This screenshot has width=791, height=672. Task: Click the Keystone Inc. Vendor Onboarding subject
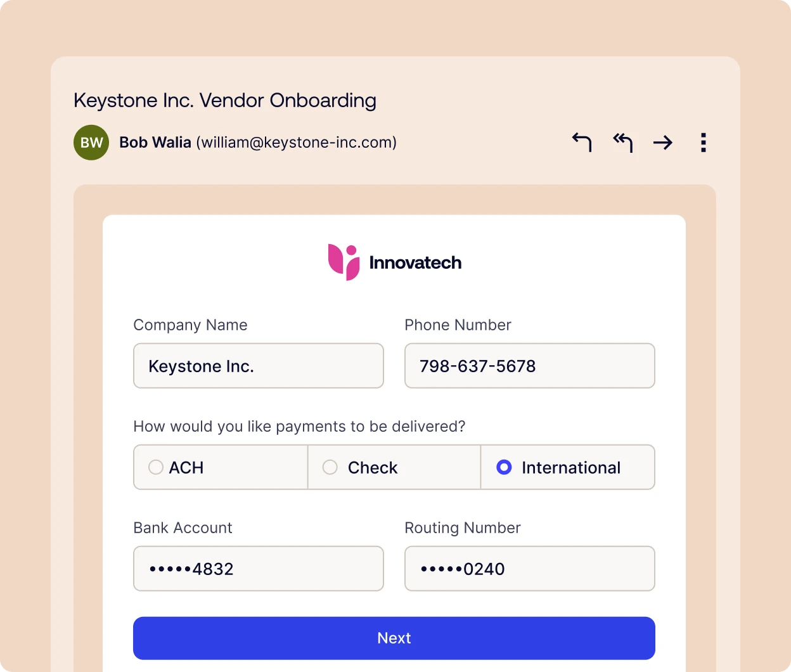(x=225, y=100)
